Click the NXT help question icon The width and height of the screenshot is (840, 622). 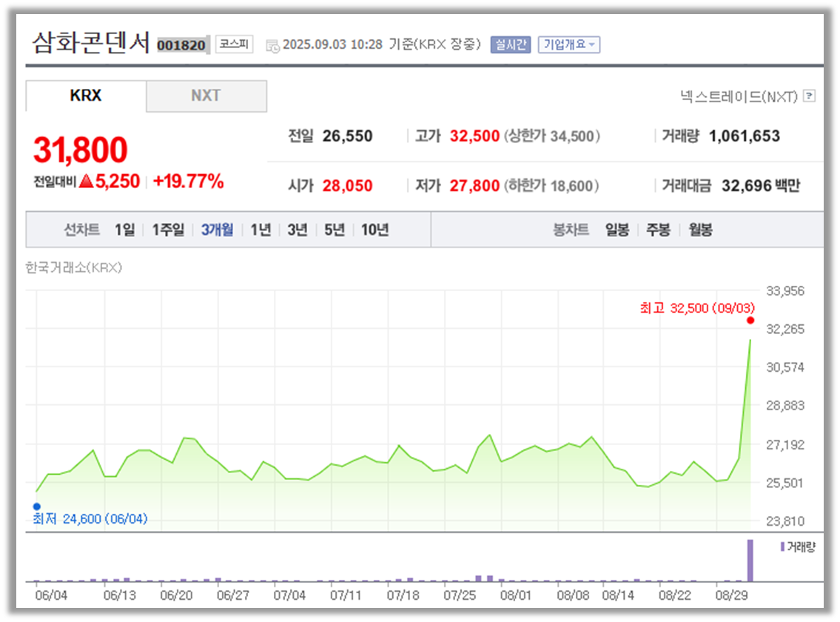coord(810,96)
